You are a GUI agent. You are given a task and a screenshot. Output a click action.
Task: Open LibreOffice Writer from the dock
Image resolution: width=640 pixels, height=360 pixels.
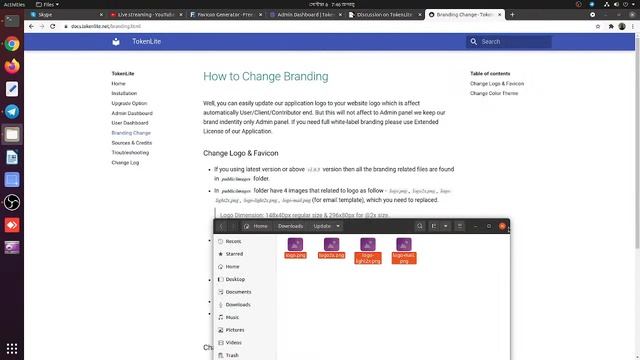[12, 157]
